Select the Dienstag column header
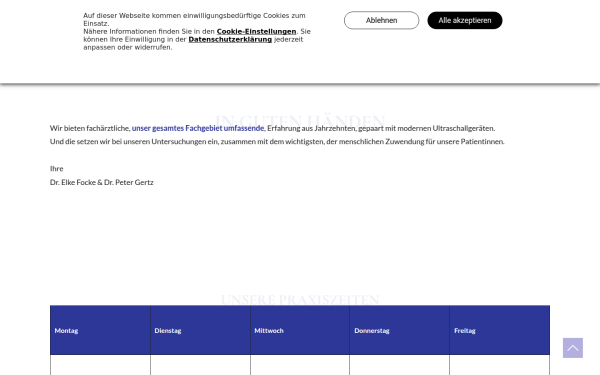600x375 pixels. click(201, 330)
